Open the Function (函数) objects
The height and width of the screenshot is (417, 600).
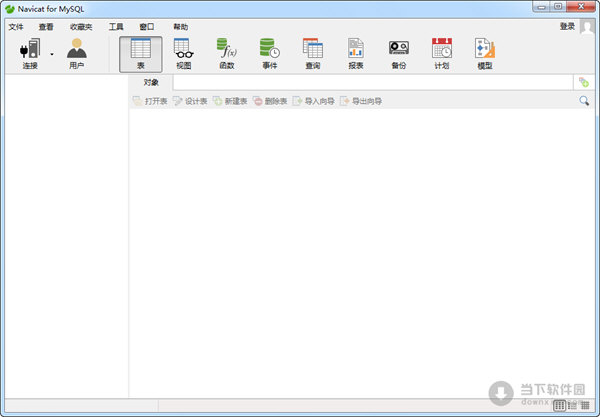point(227,54)
